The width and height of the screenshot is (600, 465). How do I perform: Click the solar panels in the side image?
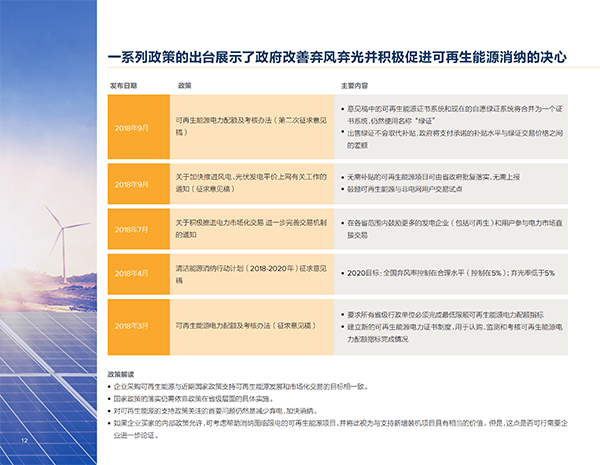pyautogui.click(x=48, y=387)
